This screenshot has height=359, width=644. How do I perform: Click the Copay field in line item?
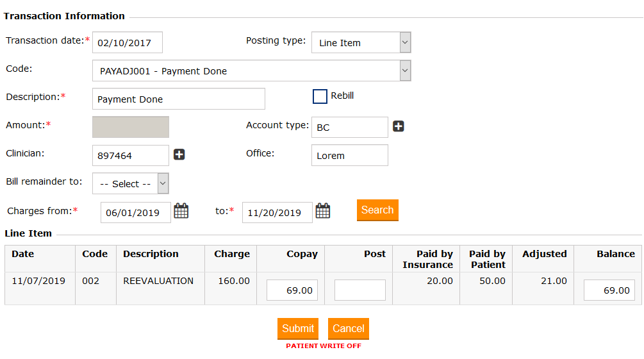pos(292,290)
